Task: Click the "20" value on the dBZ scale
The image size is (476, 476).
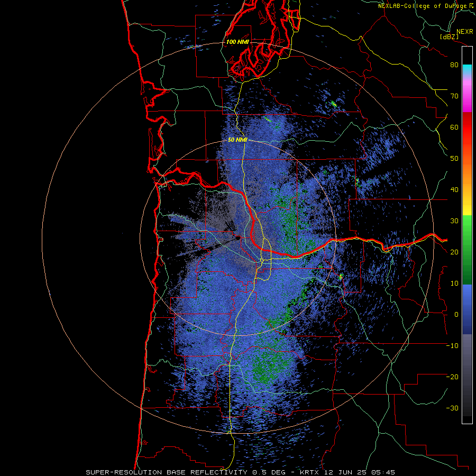Action: (454, 252)
